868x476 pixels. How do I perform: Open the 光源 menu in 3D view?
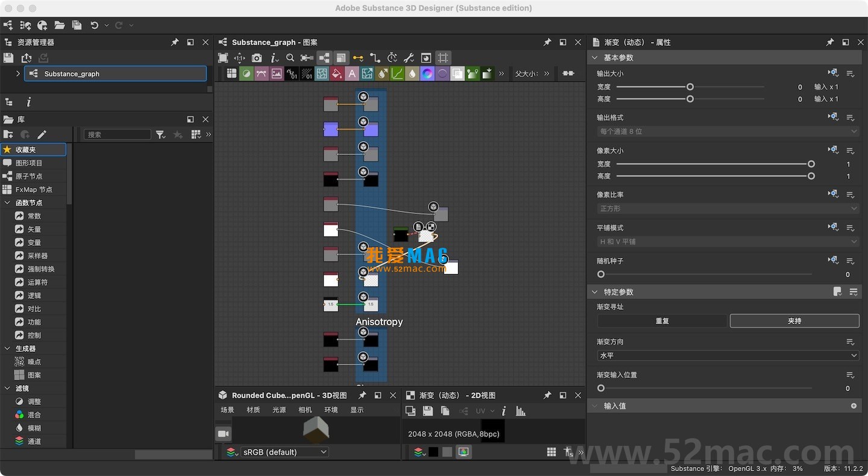(x=279, y=410)
